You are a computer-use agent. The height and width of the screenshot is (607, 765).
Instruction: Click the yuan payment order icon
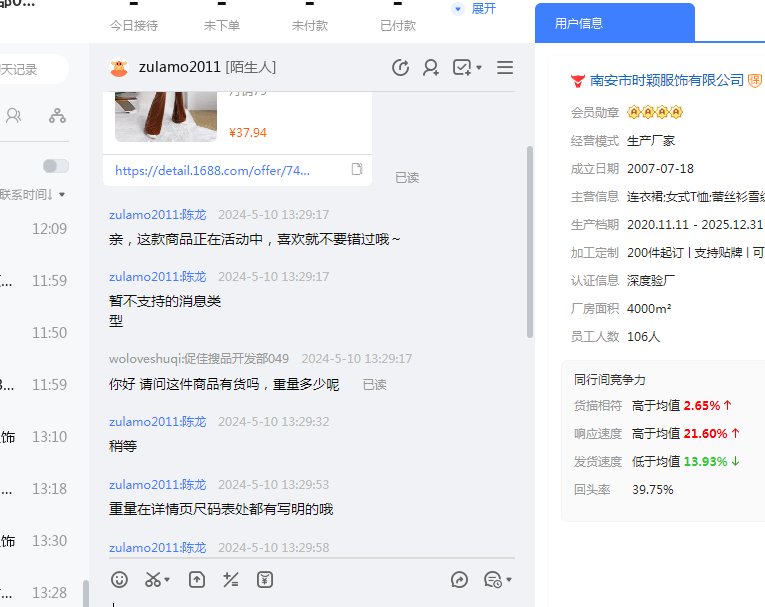[x=265, y=579]
